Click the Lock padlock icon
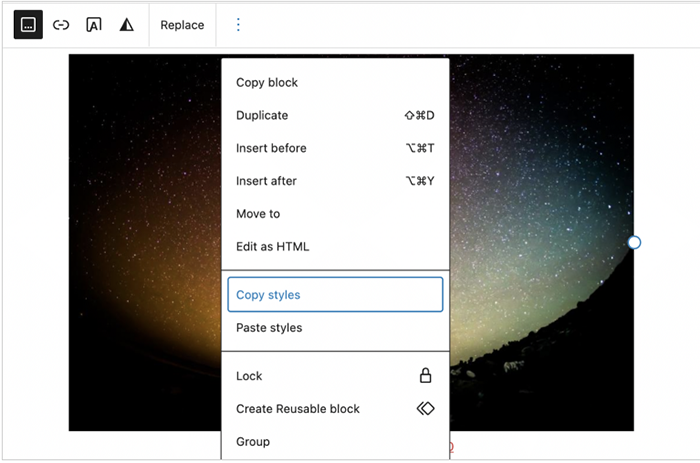This screenshot has width=700, height=463. pos(425,375)
